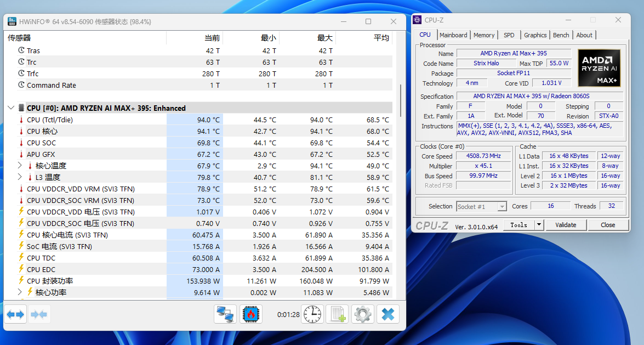
Task: Click the greyed collapse layout arrows icon
Action: click(x=39, y=315)
